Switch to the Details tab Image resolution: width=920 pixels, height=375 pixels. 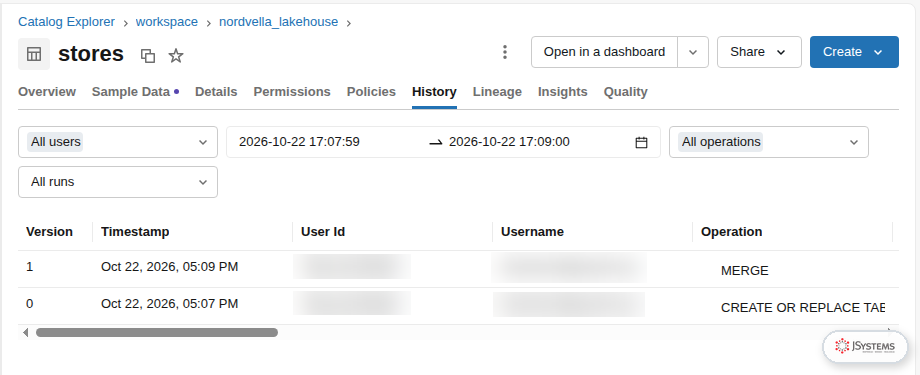click(x=216, y=92)
